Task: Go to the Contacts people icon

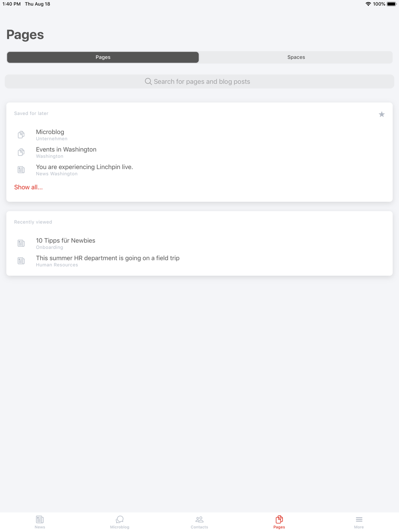Action: 199,519
